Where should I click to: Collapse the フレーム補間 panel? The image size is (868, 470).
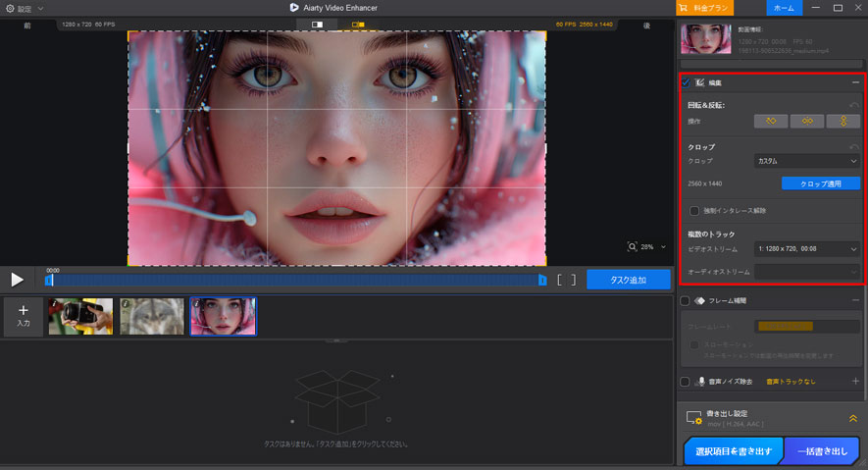tap(855, 300)
